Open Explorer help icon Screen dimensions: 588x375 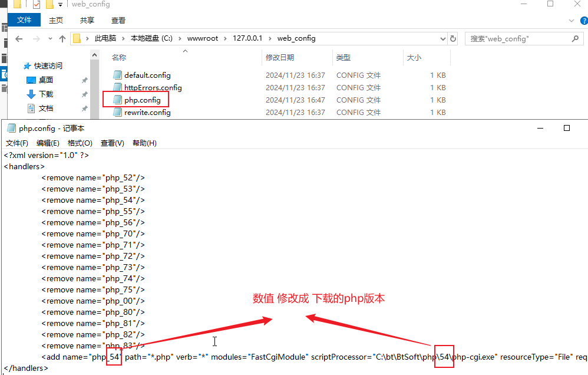(584, 21)
